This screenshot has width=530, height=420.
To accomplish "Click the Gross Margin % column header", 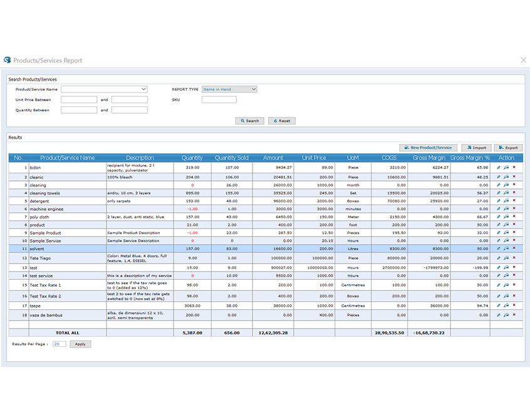I will pos(470,158).
